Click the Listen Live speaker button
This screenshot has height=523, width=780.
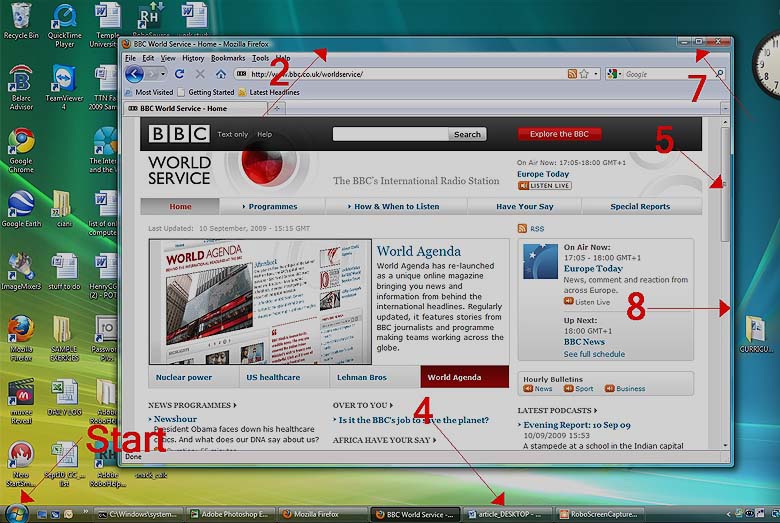pyautogui.click(x=545, y=186)
